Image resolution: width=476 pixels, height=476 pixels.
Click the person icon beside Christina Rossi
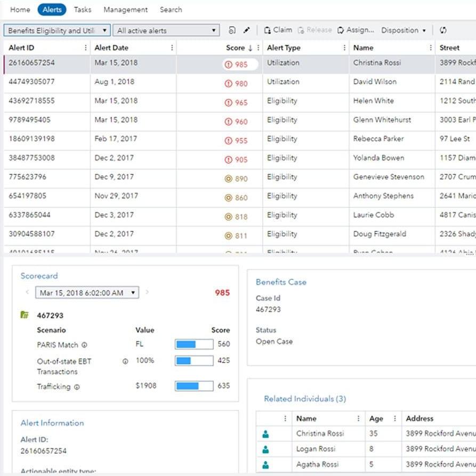pos(264,433)
